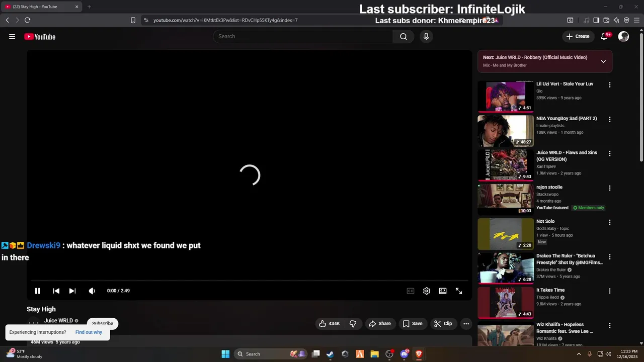
Task: Open options for Not Solo video
Action: pyautogui.click(x=610, y=222)
